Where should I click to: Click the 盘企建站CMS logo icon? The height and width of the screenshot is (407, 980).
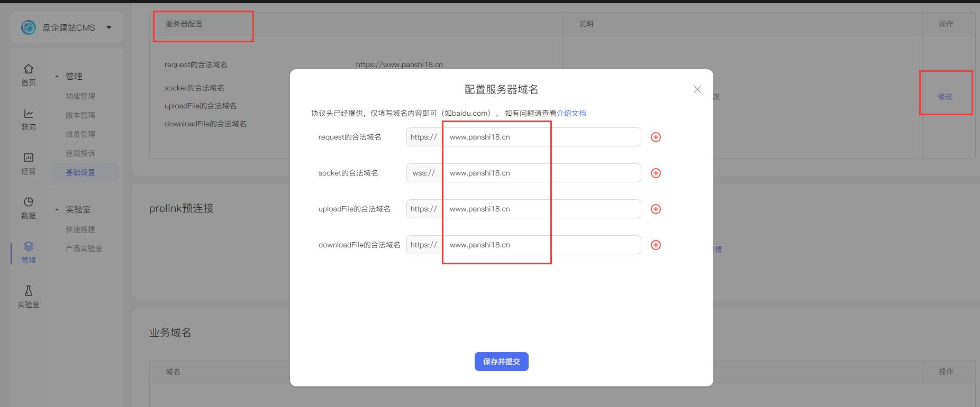pyautogui.click(x=29, y=27)
